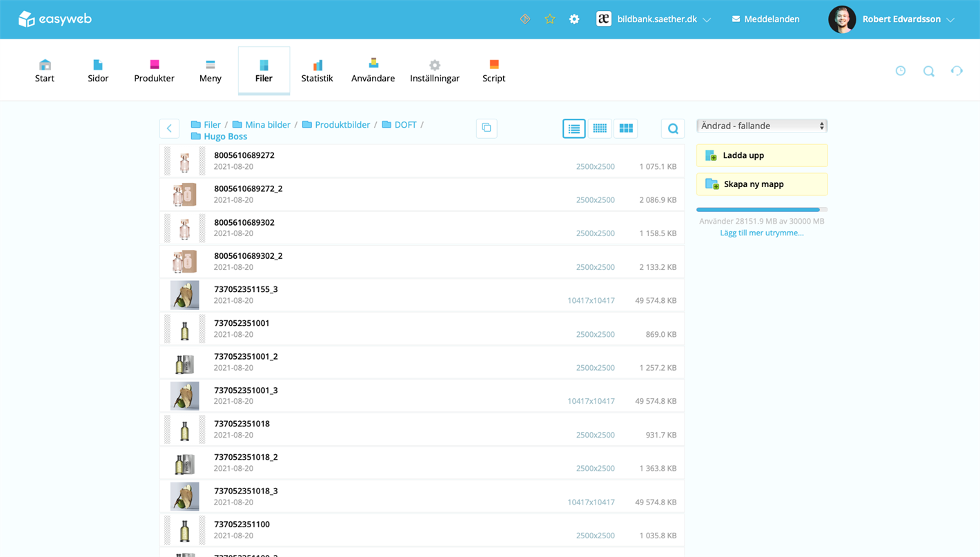Open the Script tab
The height and width of the screenshot is (557, 980).
click(x=493, y=71)
